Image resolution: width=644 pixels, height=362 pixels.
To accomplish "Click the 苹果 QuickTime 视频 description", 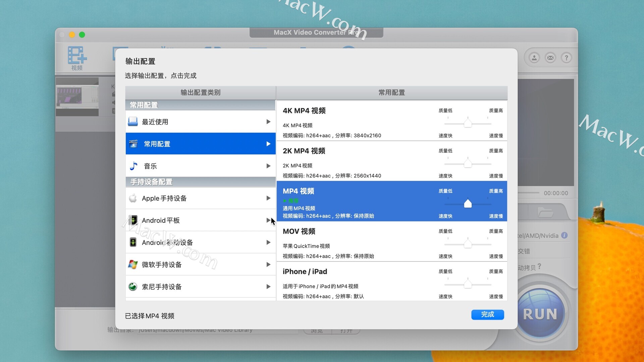I will (x=306, y=246).
